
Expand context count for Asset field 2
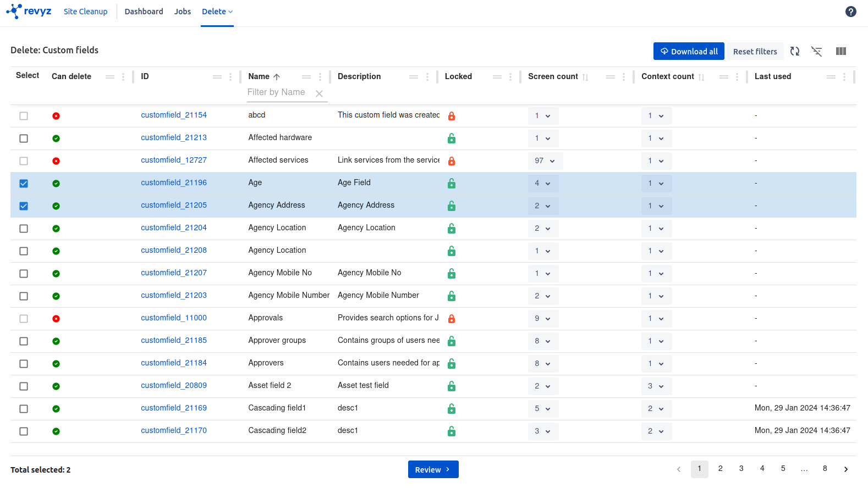point(656,386)
